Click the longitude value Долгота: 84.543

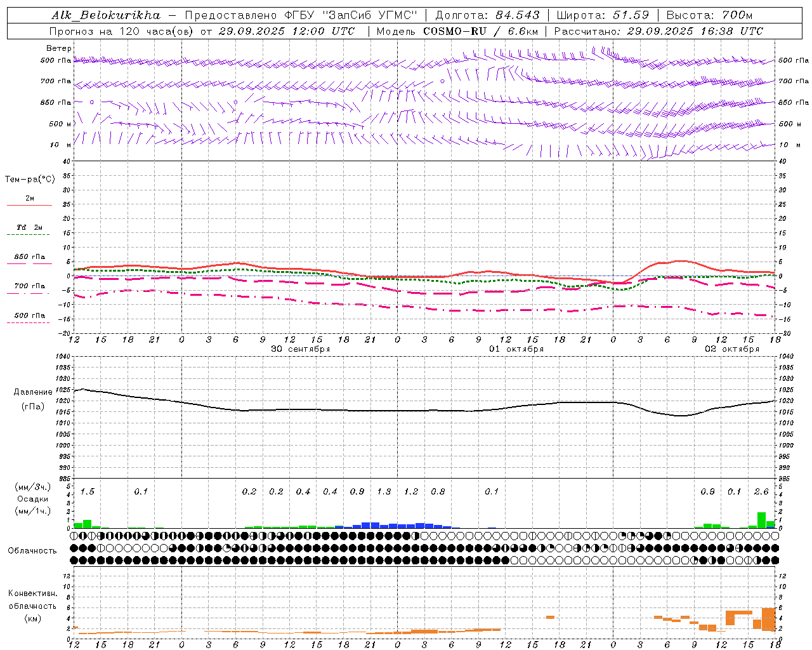[x=487, y=15]
